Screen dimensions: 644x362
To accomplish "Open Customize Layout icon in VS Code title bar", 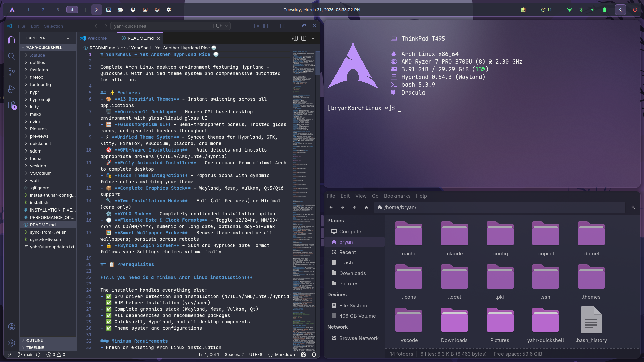I will 257,26.
